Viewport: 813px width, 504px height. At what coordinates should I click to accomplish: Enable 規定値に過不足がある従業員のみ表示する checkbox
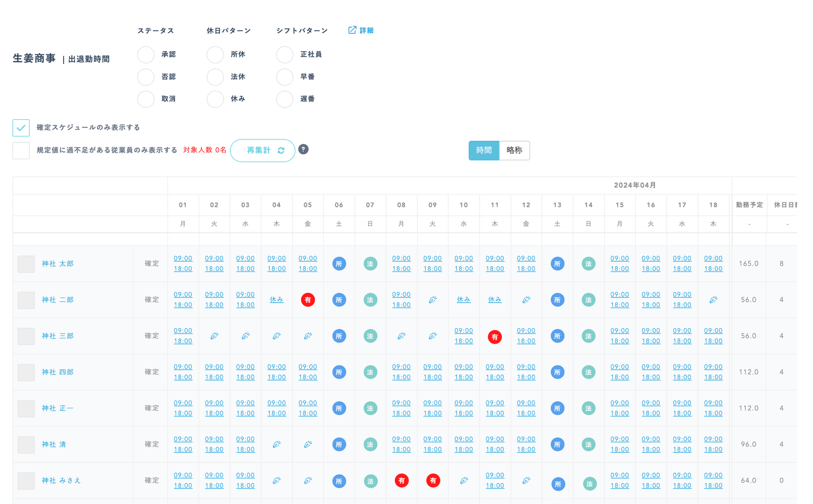[21, 150]
